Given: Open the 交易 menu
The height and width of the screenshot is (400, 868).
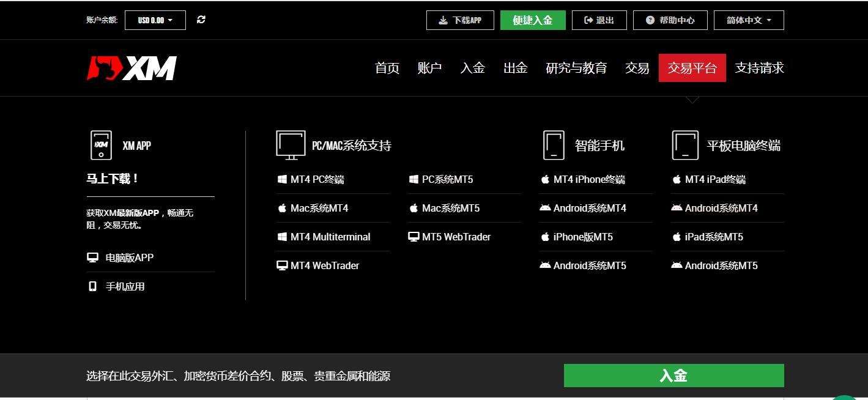Looking at the screenshot, I should [637, 68].
